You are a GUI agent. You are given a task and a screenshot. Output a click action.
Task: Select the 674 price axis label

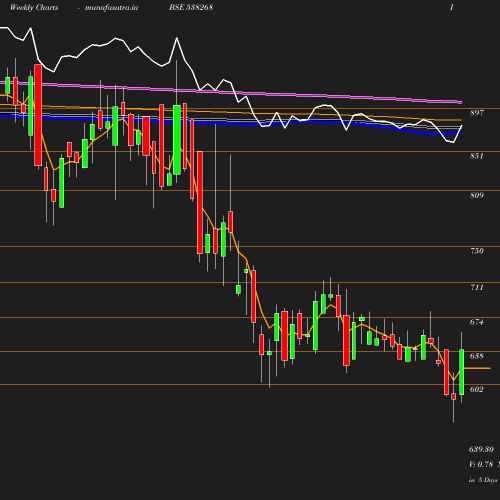[x=477, y=322]
